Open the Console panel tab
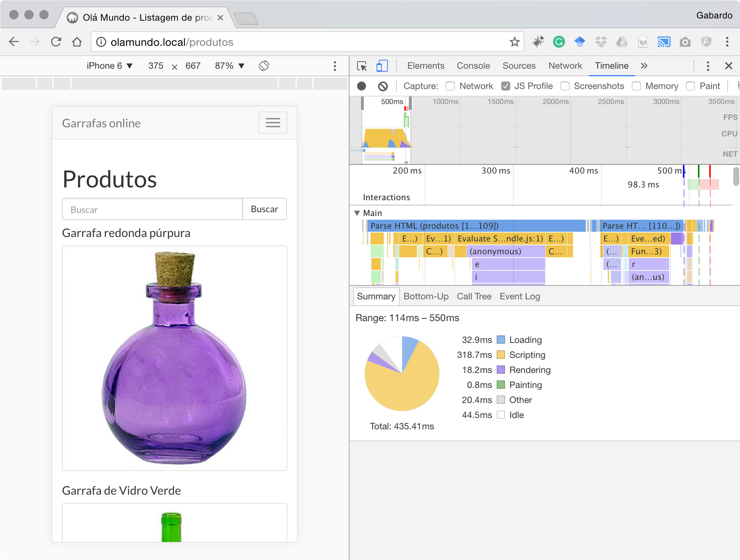The width and height of the screenshot is (740, 560). [473, 66]
